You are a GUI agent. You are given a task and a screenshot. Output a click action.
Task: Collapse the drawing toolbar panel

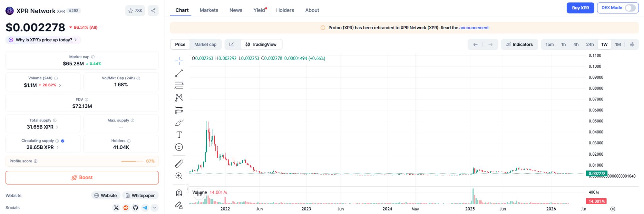point(187,189)
